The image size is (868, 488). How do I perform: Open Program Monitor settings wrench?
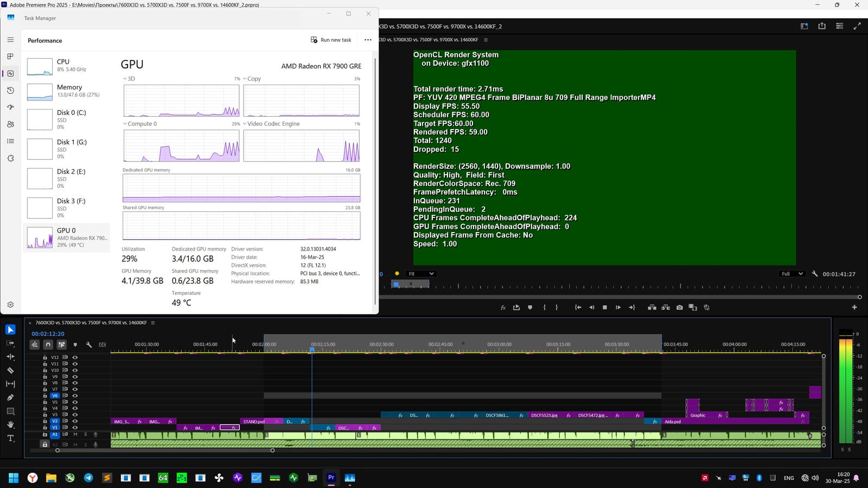coord(815,274)
